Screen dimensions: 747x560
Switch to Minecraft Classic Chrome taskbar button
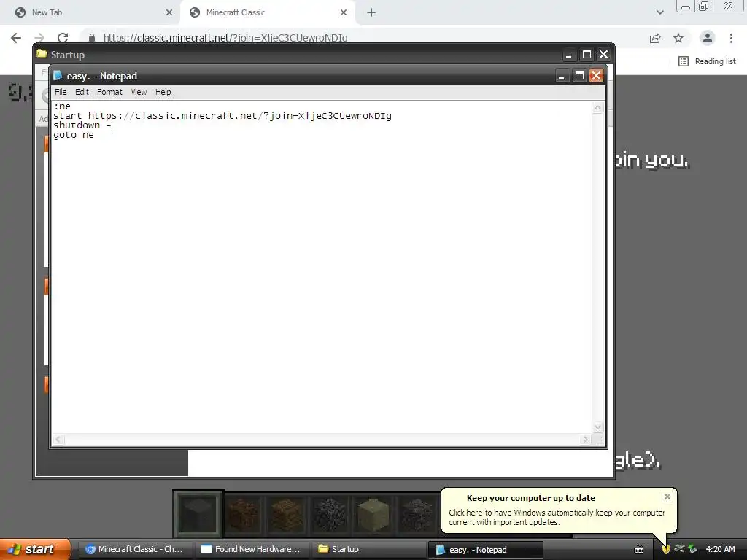135,550
